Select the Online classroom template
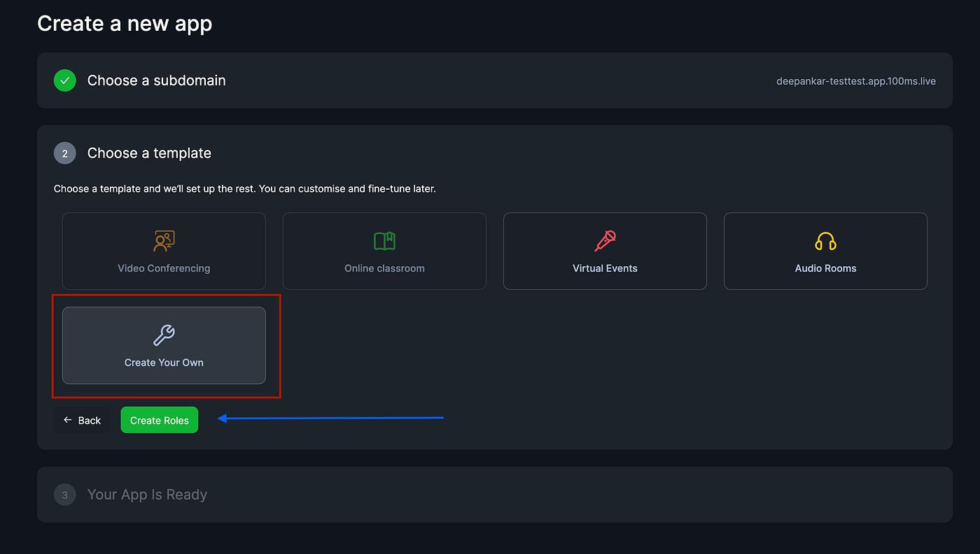 [x=384, y=251]
